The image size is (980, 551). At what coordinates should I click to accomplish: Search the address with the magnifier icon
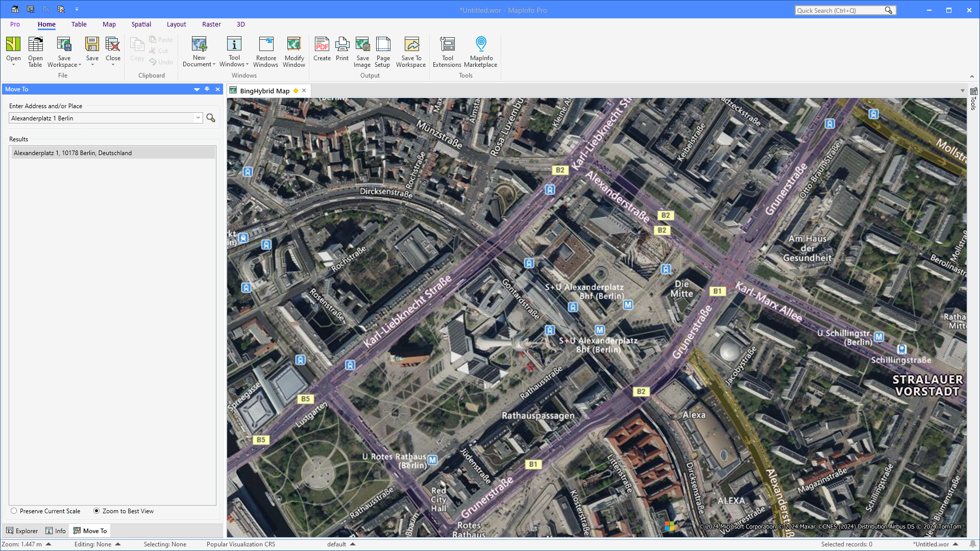pos(211,118)
